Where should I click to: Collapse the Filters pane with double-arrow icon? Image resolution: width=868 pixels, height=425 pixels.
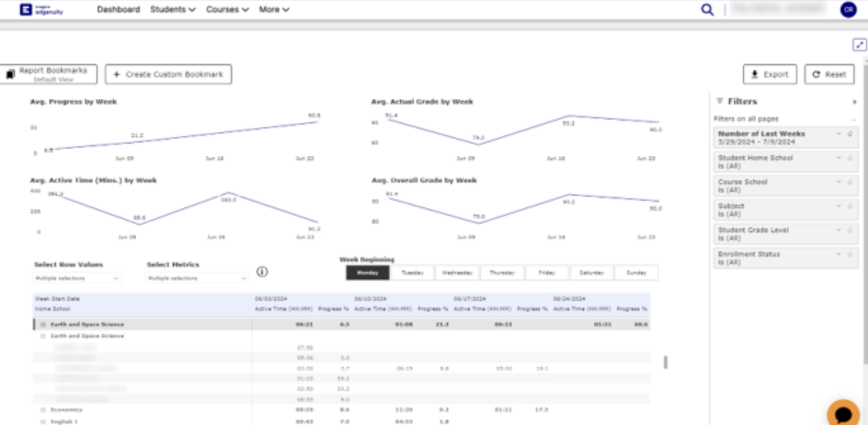(854, 102)
